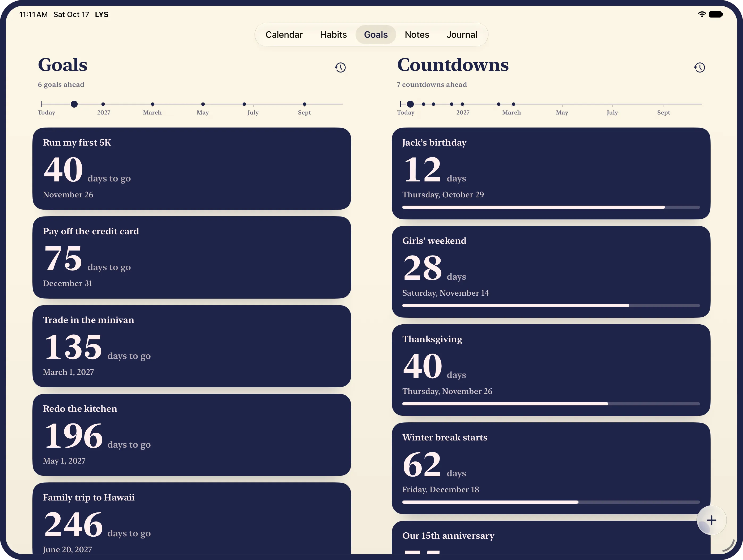
Task: Select the Goals tab
Action: click(x=375, y=35)
